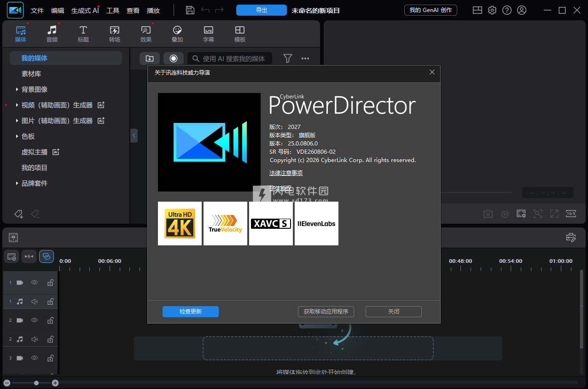Expand the 视频（辅助画面）生成器 arrow
The image size is (588, 389).
click(17, 105)
